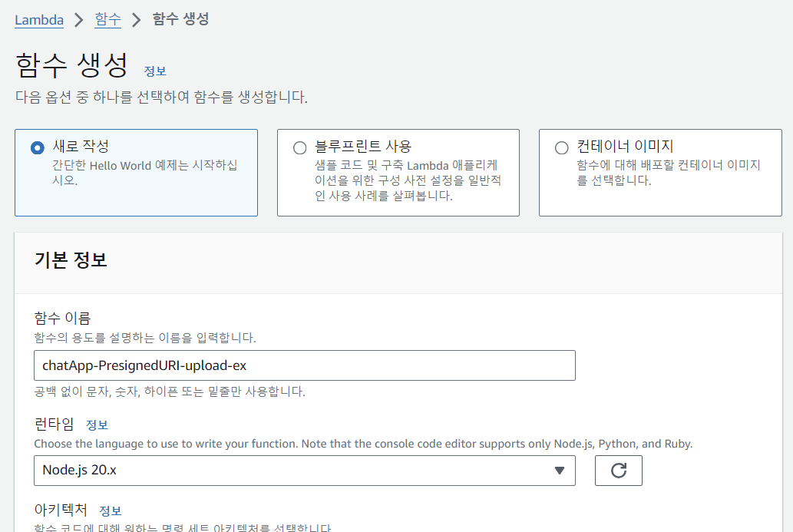Click the '다음 옵션 중 하나를 선택하여' subtitle

(x=161, y=97)
